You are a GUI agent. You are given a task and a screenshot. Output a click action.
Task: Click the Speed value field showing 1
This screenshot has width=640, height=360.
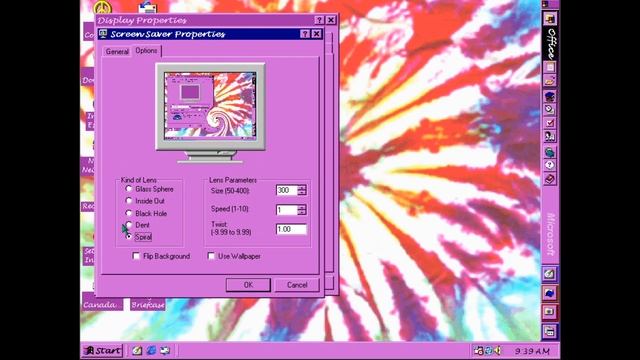(287, 210)
